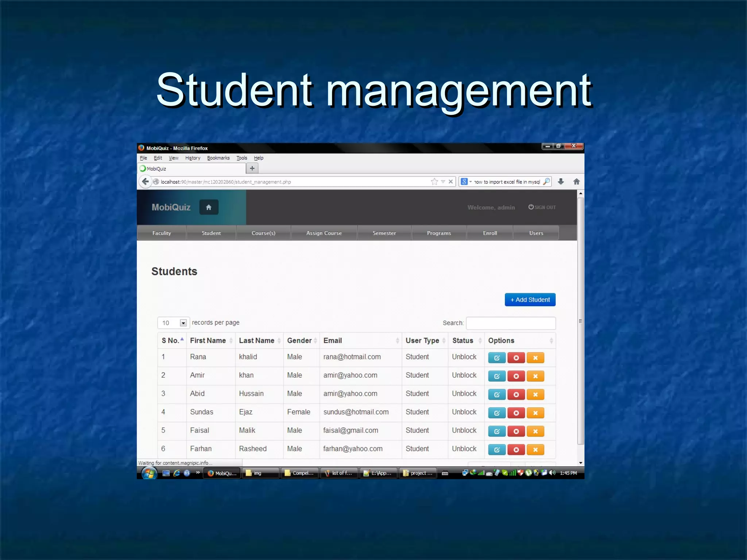
Task: Sort table by S No. column
Action: 172,341
